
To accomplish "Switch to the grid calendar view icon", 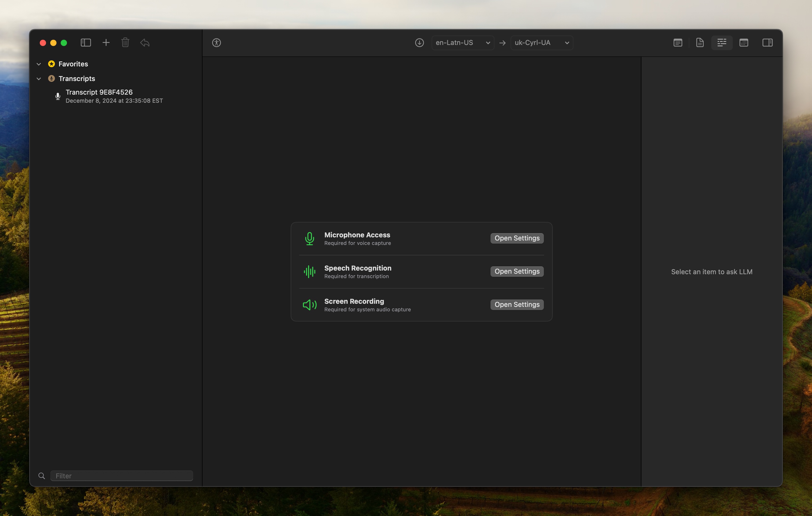I will [743, 42].
